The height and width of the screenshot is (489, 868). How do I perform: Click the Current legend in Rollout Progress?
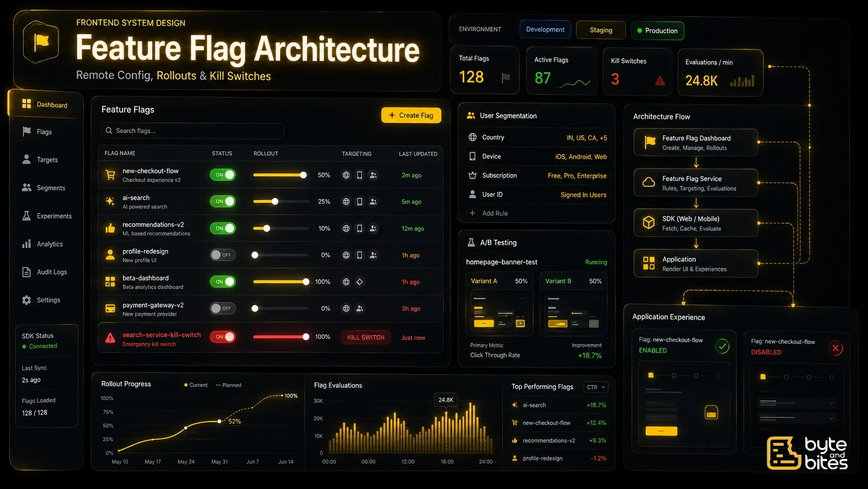(x=195, y=385)
